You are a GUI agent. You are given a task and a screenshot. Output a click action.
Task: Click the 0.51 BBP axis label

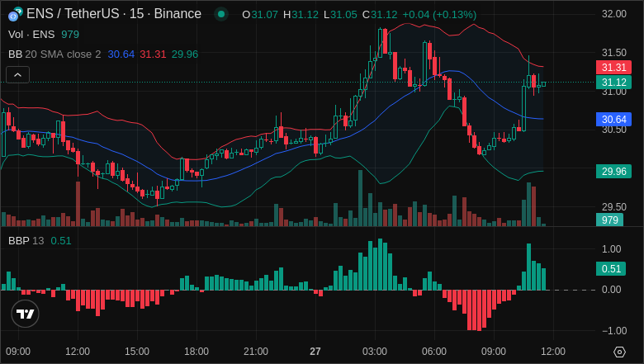click(x=611, y=269)
